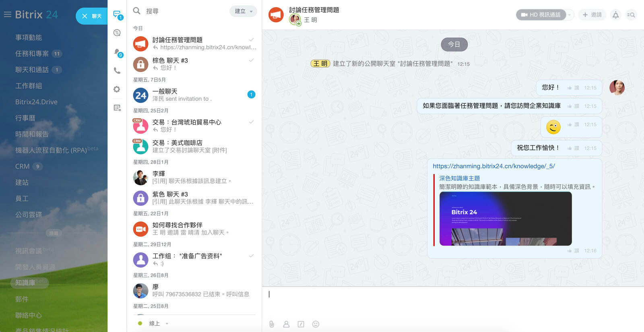
Task: Open the 李輝 conversation
Action: (x=195, y=177)
